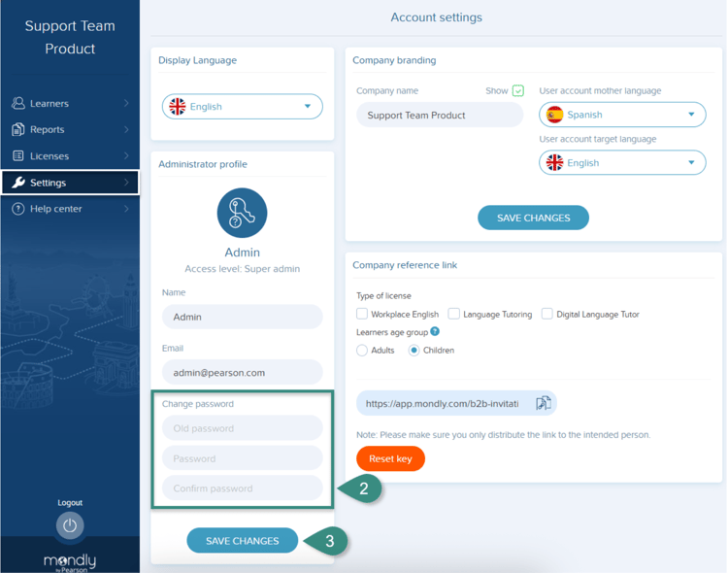Click the Old password input field
728x573 pixels.
click(242, 428)
